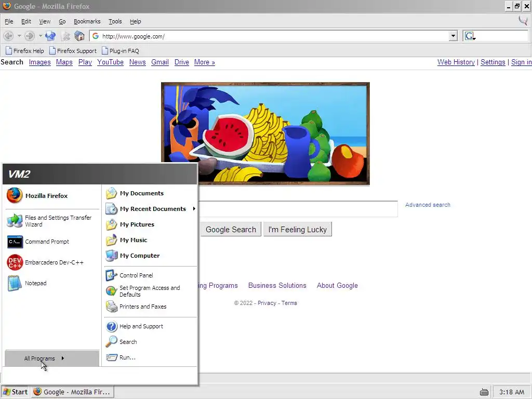Click I'm Feeling Lucky button
This screenshot has height=399, width=532.
[x=298, y=229]
